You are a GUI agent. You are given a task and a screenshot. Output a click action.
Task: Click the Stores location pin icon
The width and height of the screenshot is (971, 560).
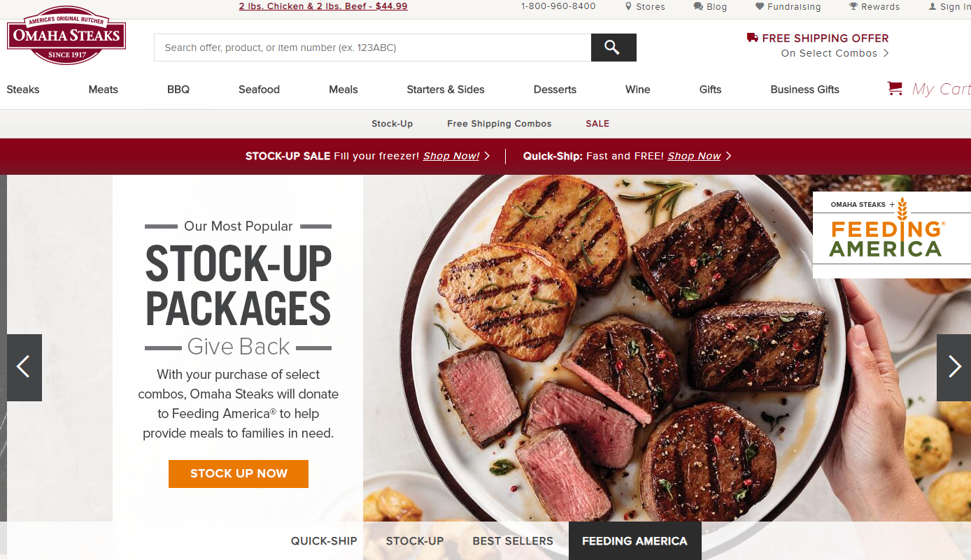(628, 6)
